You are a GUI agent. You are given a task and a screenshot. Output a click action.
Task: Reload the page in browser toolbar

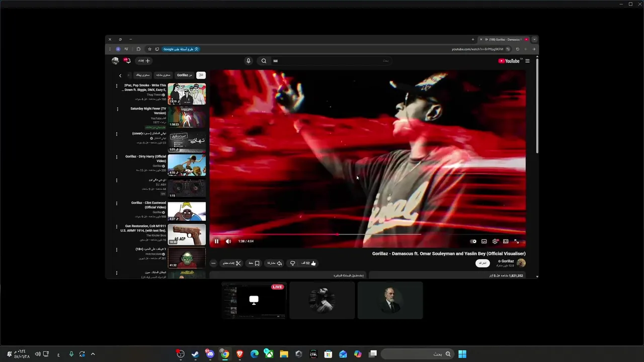(x=517, y=49)
